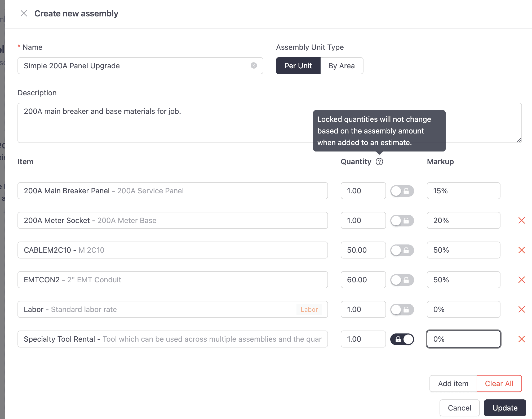Click the Update button
The width and height of the screenshot is (532, 419).
(x=505, y=408)
